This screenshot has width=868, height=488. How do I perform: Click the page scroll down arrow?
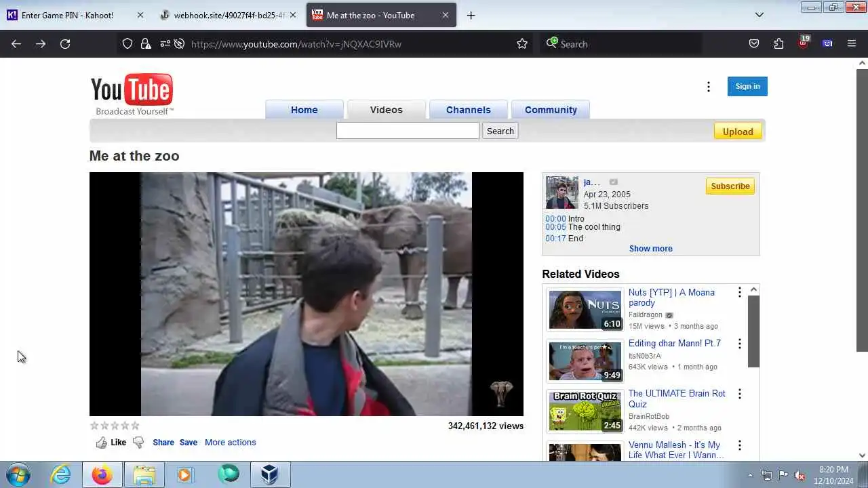click(862, 455)
